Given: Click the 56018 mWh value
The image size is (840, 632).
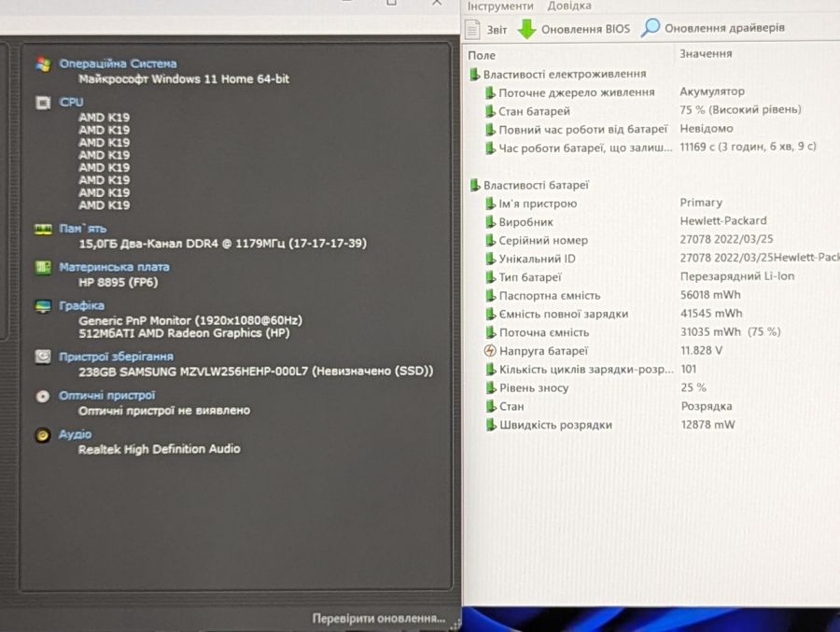Looking at the screenshot, I should pos(710,295).
